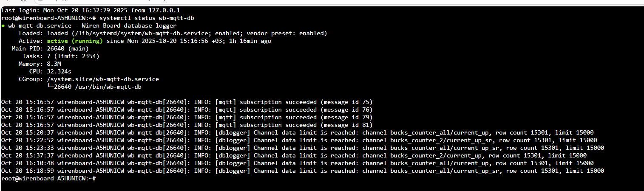
Task: Click the 15:20:37 dblogger log entry
Action: 298,133
